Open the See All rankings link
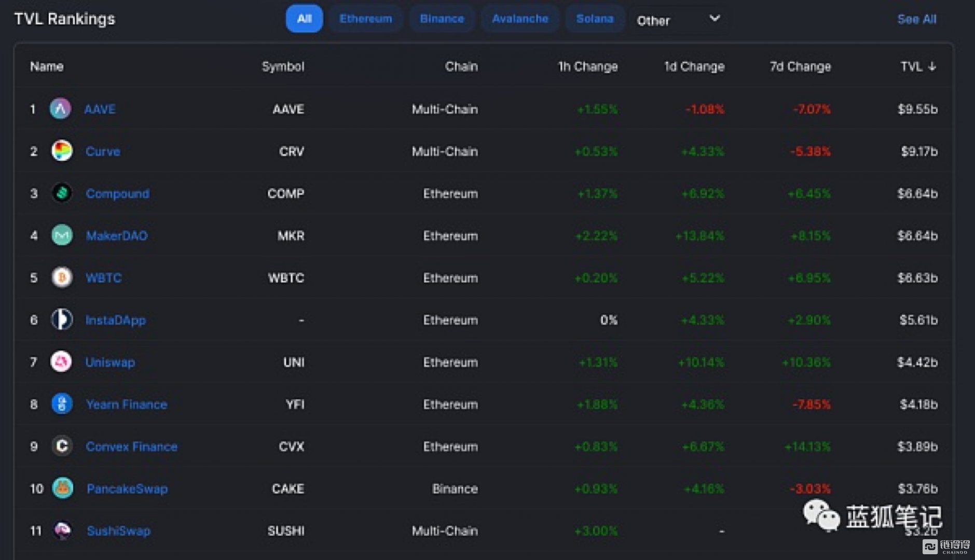This screenshot has width=975, height=560. pyautogui.click(x=917, y=19)
